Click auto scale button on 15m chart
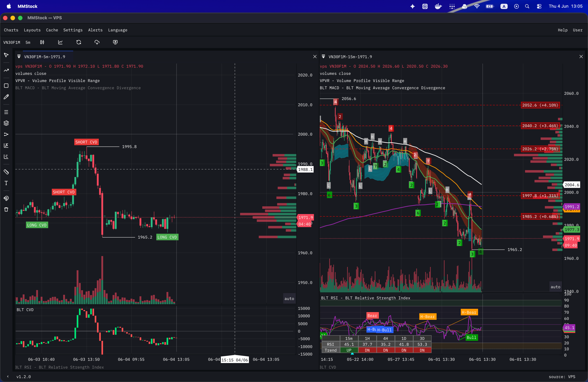 click(x=555, y=287)
